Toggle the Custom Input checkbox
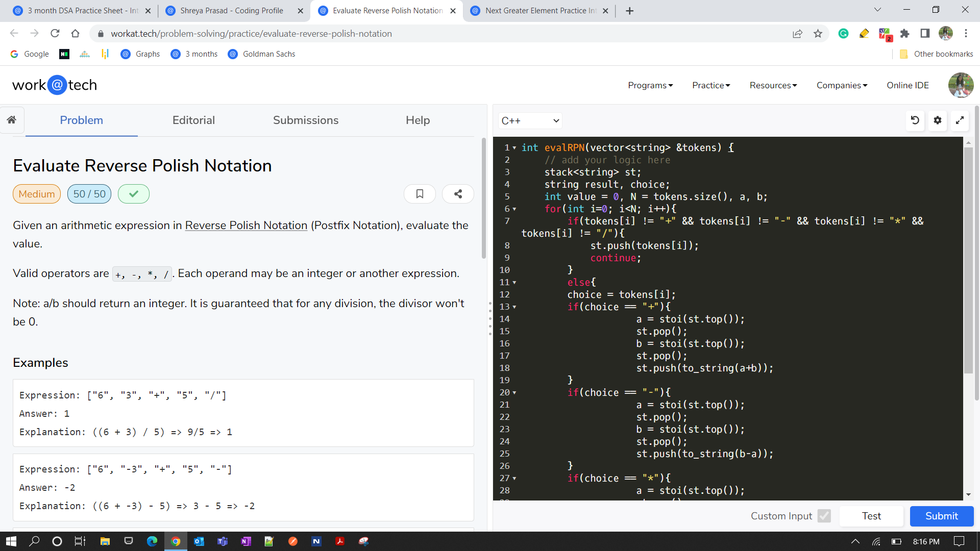Screen dimensions: 980x551 coord(824,516)
